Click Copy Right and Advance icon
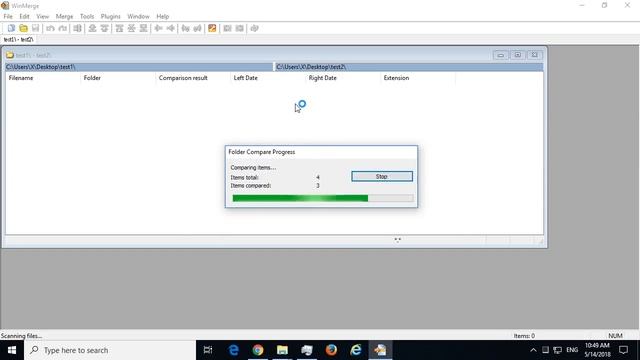Viewport: 640px width, 360px height. pyautogui.click(x=185, y=28)
